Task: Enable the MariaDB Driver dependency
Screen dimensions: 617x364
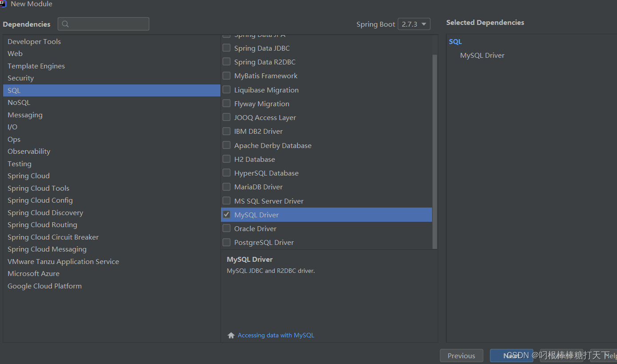Action: click(x=226, y=187)
